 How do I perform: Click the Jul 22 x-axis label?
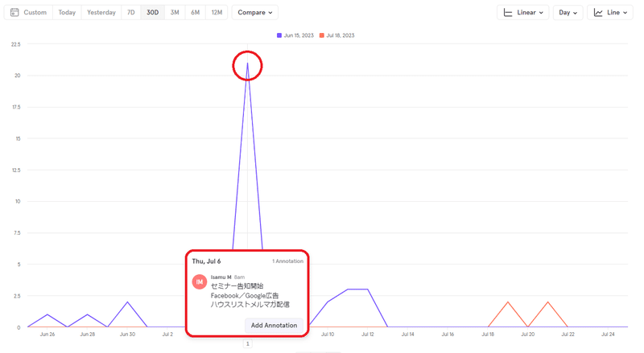tap(568, 335)
